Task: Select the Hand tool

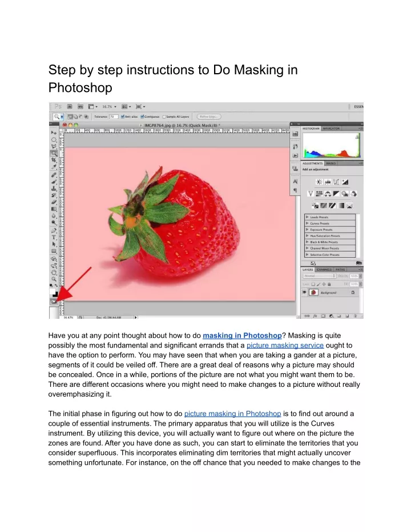Action: [54, 272]
